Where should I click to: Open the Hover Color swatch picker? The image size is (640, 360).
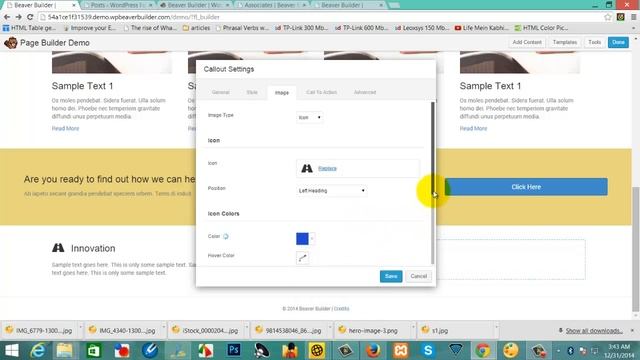(x=302, y=258)
